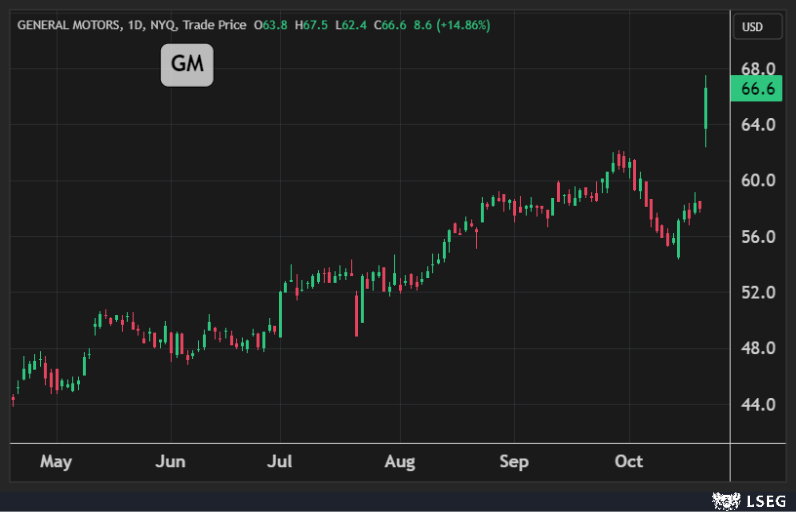The height and width of the screenshot is (512, 796).
Task: Open the 1D interval setting in header
Action: tap(136, 25)
